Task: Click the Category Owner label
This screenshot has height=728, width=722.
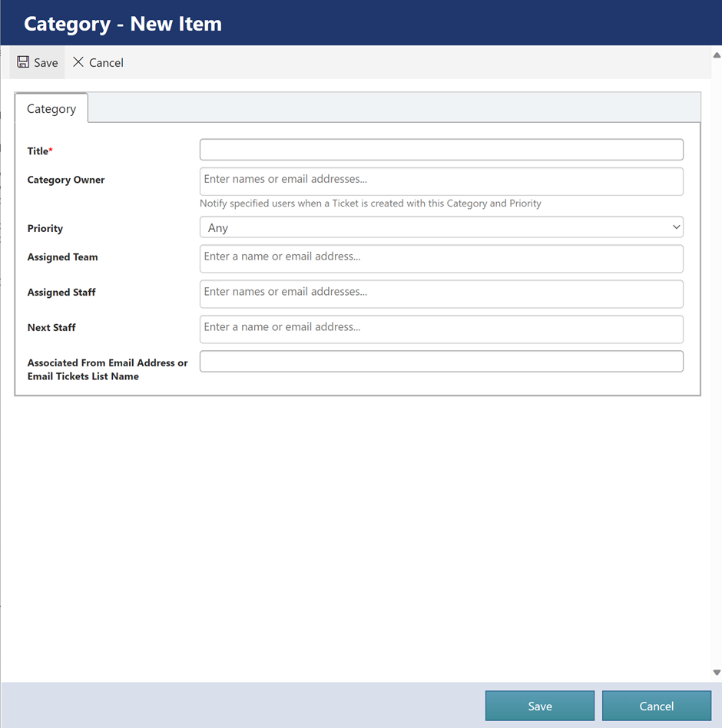Action: coord(66,180)
